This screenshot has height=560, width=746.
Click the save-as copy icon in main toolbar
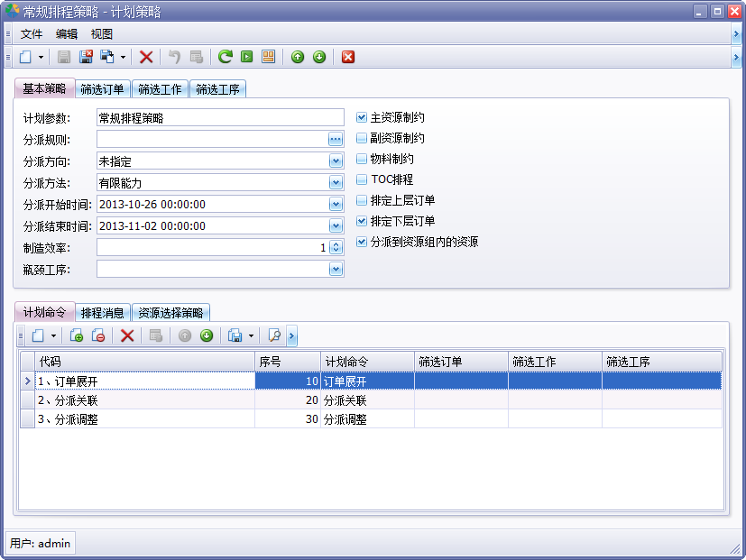(107, 57)
